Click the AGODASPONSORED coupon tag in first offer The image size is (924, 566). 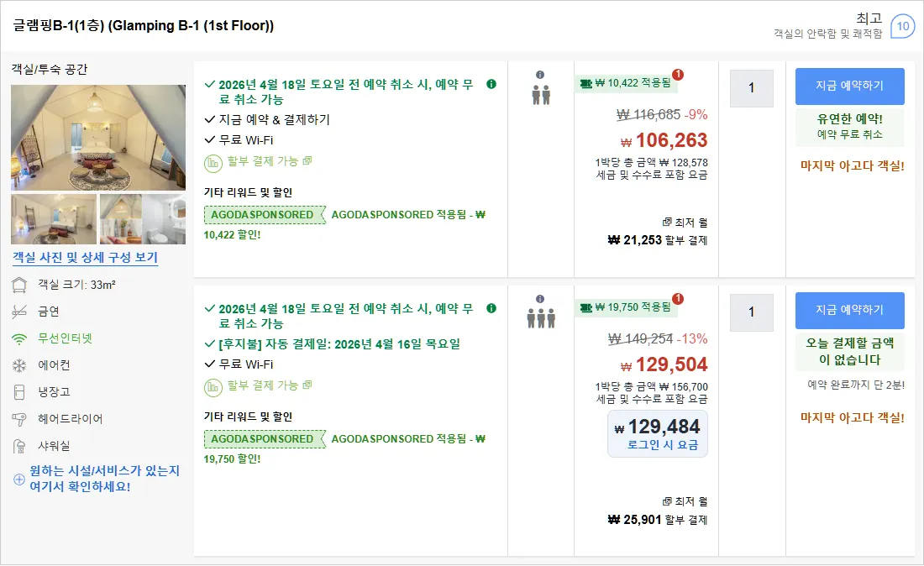265,215
